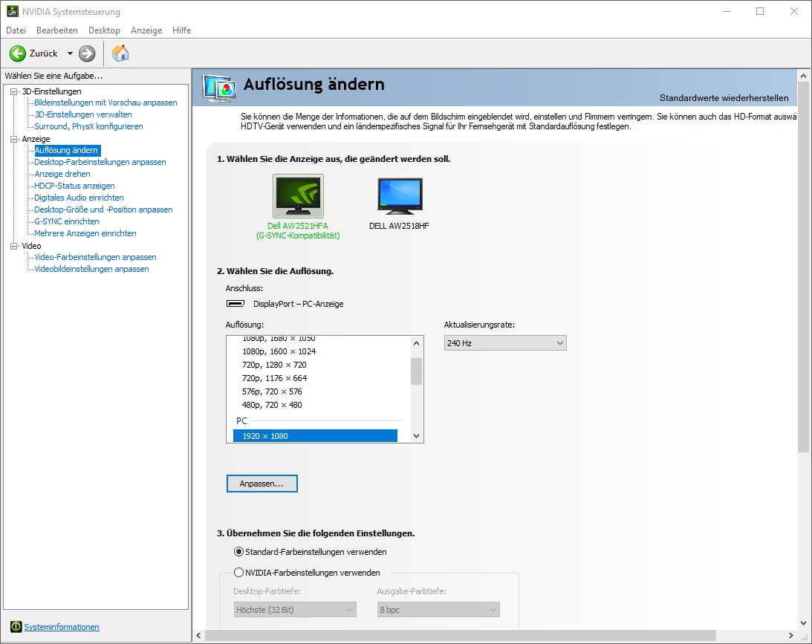Open Videobildeinstellungen anpassen page
The image size is (812, 644).
point(91,269)
